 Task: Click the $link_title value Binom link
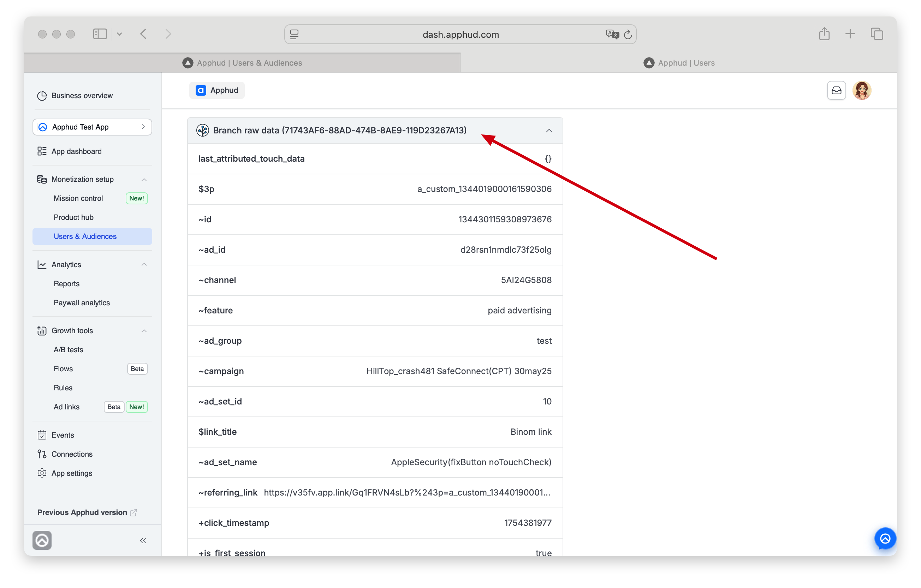click(531, 432)
